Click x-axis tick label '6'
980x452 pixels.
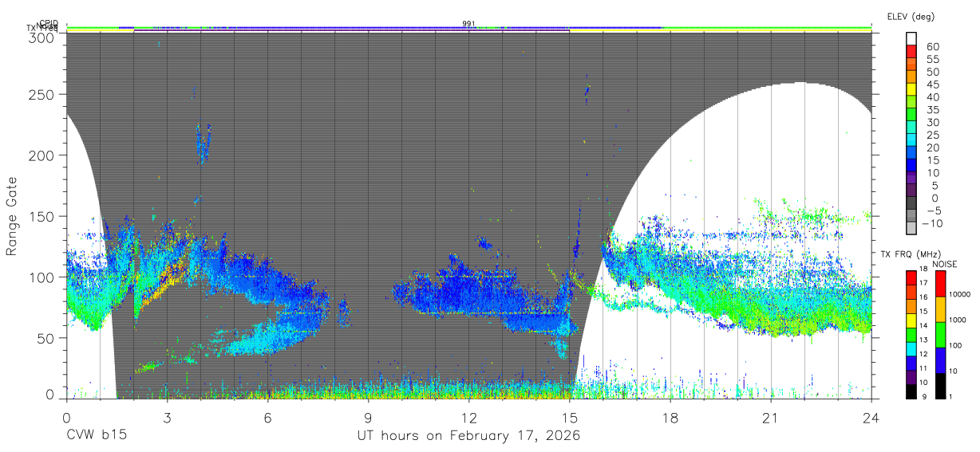point(267,417)
